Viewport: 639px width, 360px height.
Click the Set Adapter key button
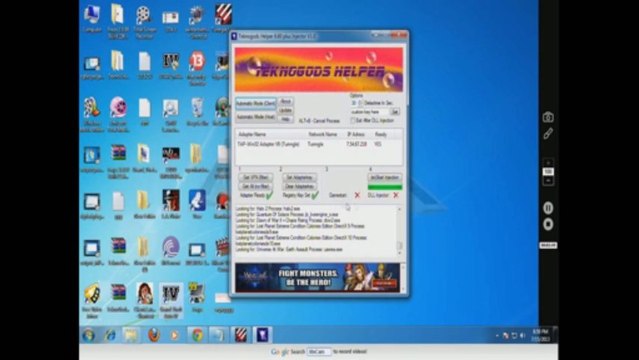pos(300,177)
